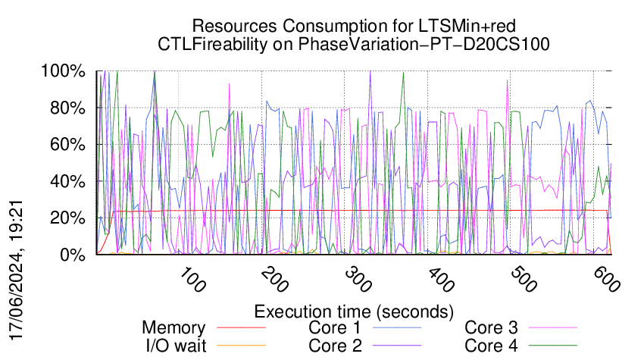Click the rotated timestamp '17/06/2024, 19:21'

tap(16, 271)
